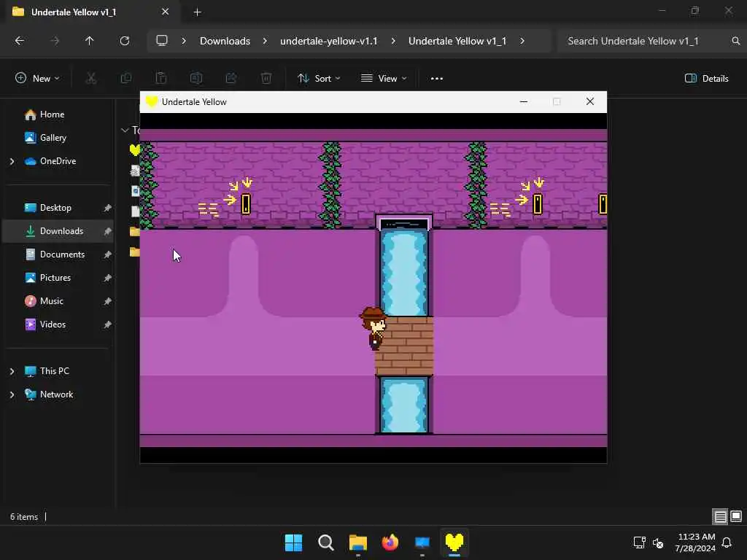This screenshot has height=560, width=747.
Task: Expand the chevron after Undertale Yellow v1_1 breadcrumb
Action: [x=522, y=41]
